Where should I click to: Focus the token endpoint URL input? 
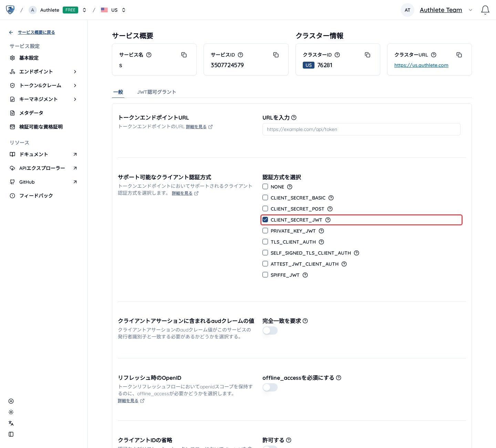pyautogui.click(x=361, y=129)
